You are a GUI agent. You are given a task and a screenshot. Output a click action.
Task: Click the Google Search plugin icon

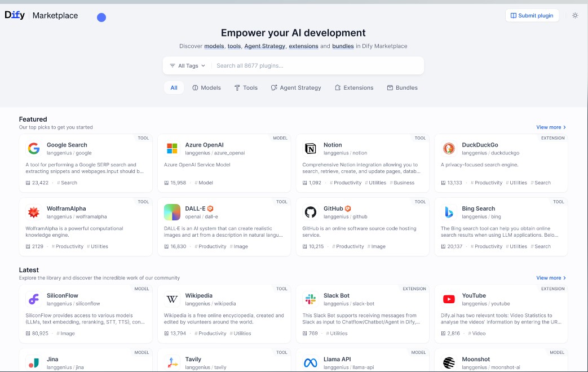coord(34,149)
